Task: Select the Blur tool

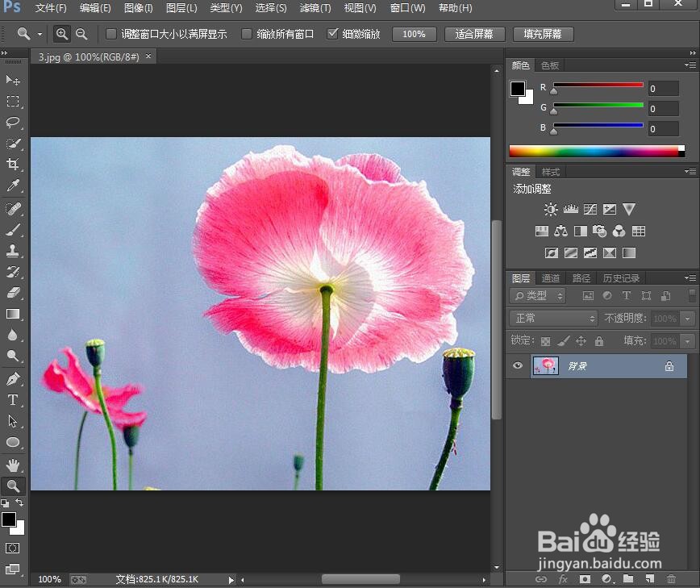Action: 13,335
